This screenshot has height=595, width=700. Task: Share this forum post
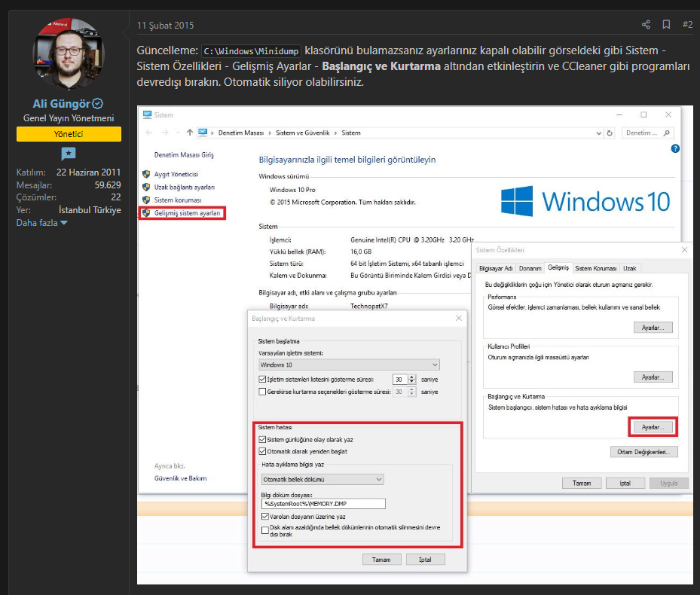(646, 25)
